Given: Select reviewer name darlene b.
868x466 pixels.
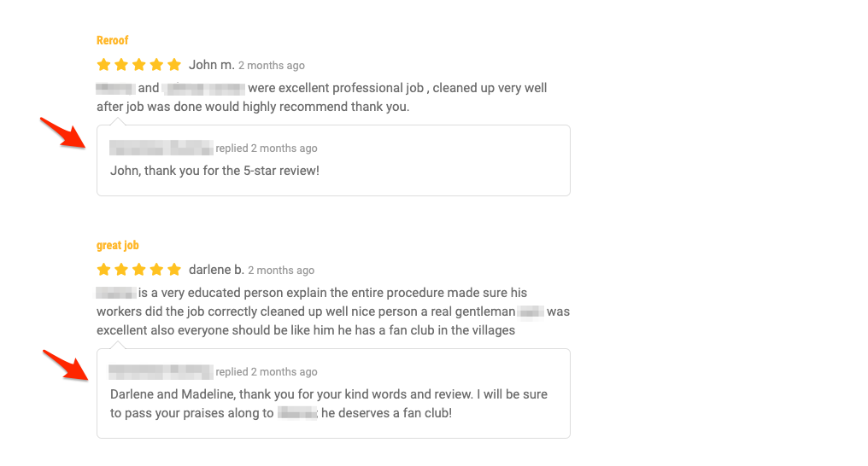Looking at the screenshot, I should 216,270.
